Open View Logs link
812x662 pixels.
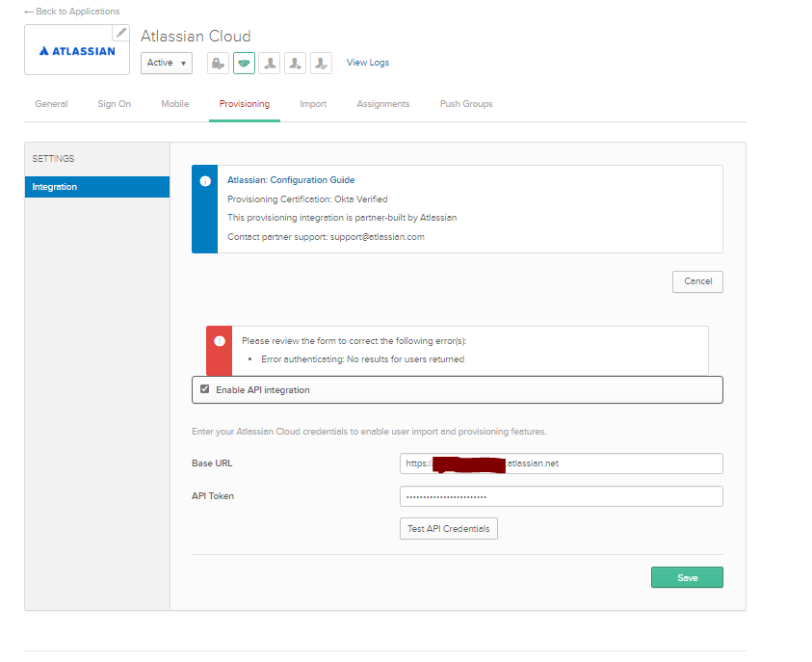pyautogui.click(x=368, y=63)
